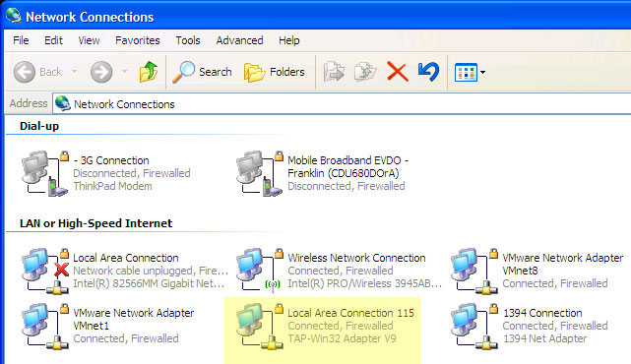This screenshot has width=631, height=364.
Task: Open the File menu
Action: (21, 40)
